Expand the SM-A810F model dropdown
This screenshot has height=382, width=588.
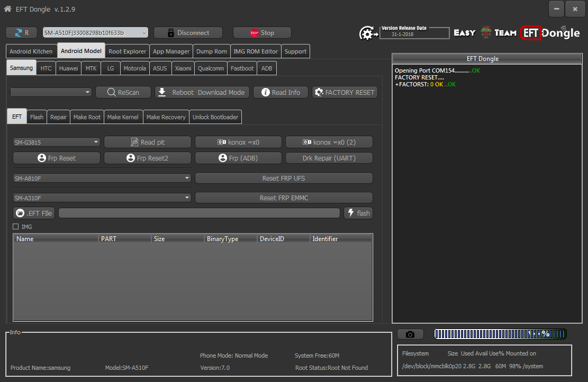(x=102, y=178)
